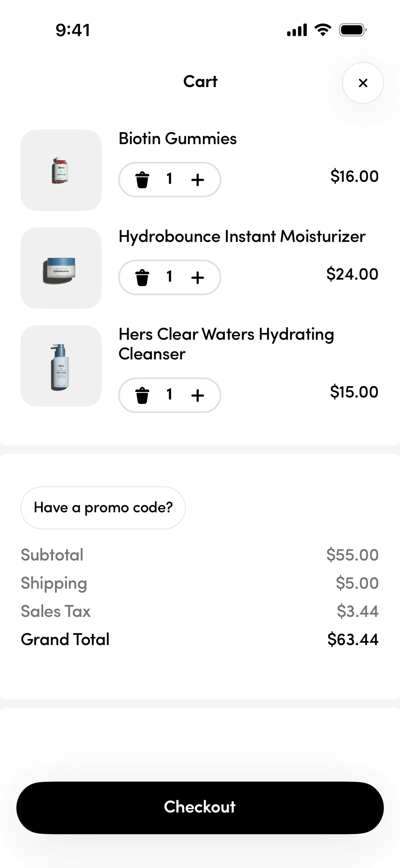Image resolution: width=400 pixels, height=868 pixels.
Task: Tap the Wi-Fi status icon
Action: tap(322, 30)
